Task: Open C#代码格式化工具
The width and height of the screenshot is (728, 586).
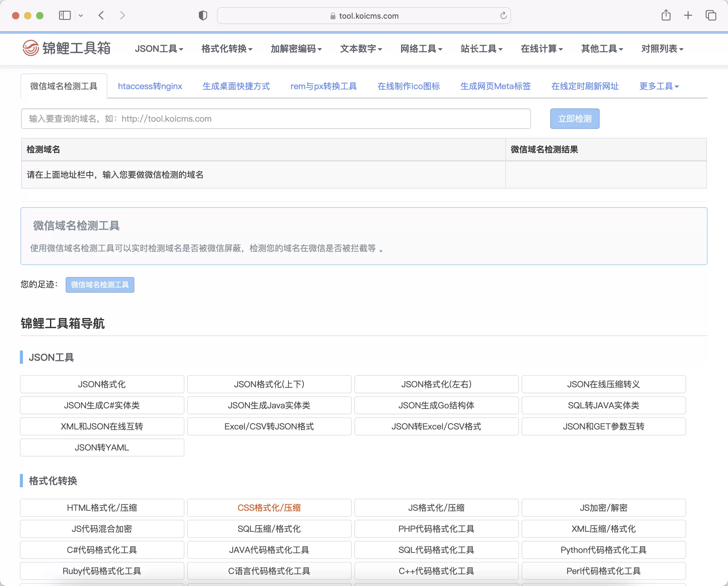Action: [102, 550]
